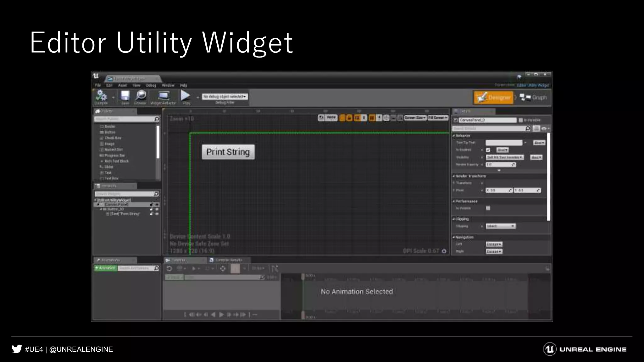Screen dimensions: 644x362
Task: Click the Browse magnifier icon
Action: coord(141,96)
